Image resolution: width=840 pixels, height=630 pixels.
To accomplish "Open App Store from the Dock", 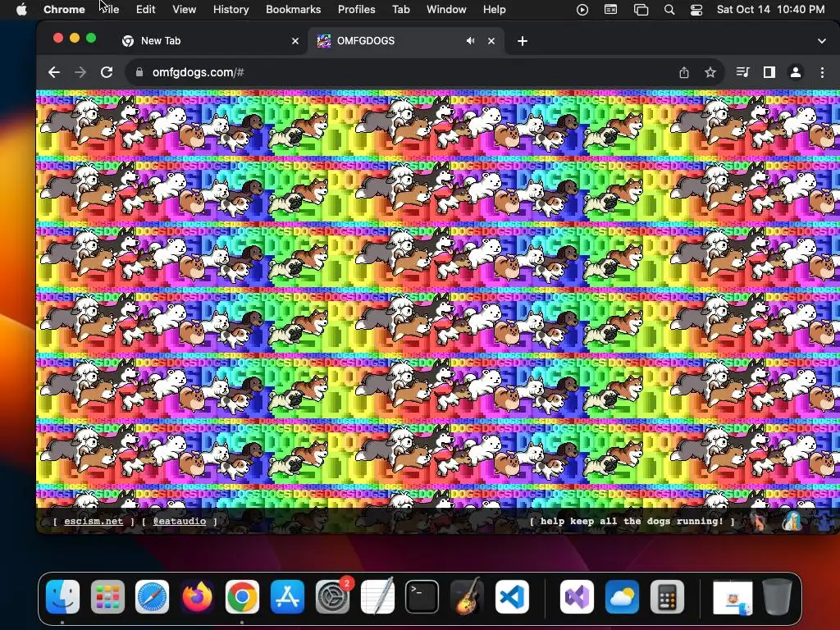I will [x=287, y=597].
